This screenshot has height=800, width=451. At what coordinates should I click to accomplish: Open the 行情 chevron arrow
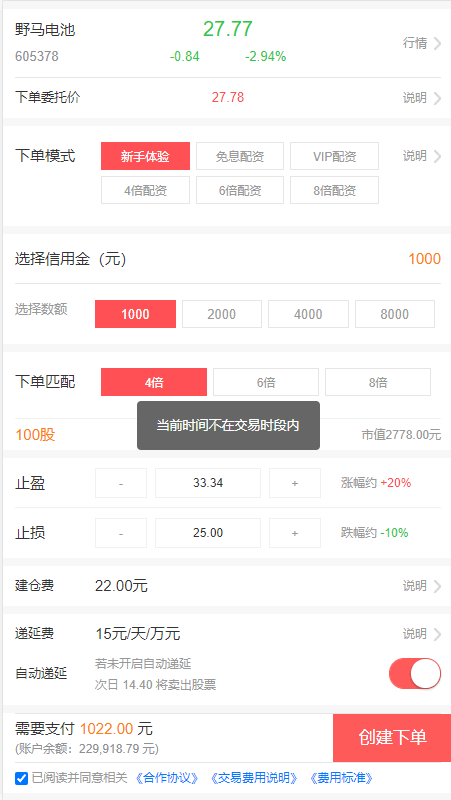[437, 43]
